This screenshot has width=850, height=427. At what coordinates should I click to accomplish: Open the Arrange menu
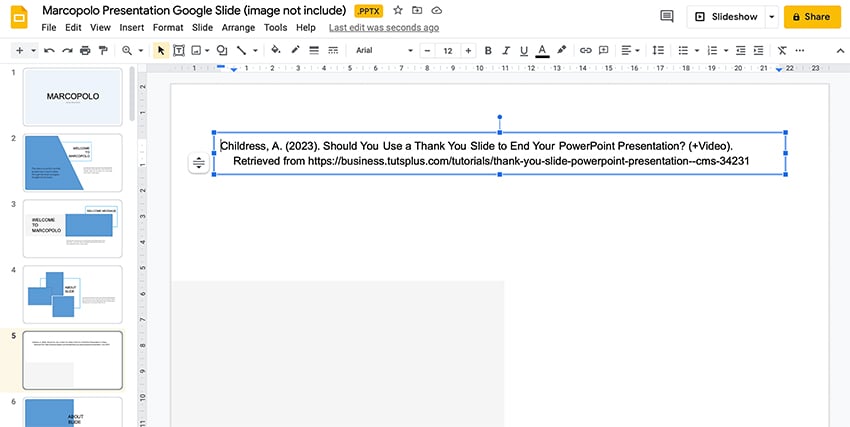[238, 28]
